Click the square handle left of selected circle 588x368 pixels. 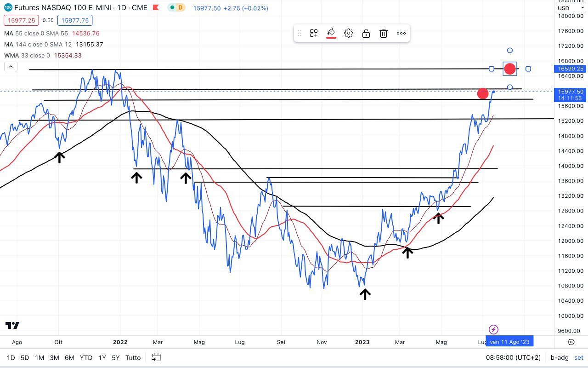click(x=492, y=69)
